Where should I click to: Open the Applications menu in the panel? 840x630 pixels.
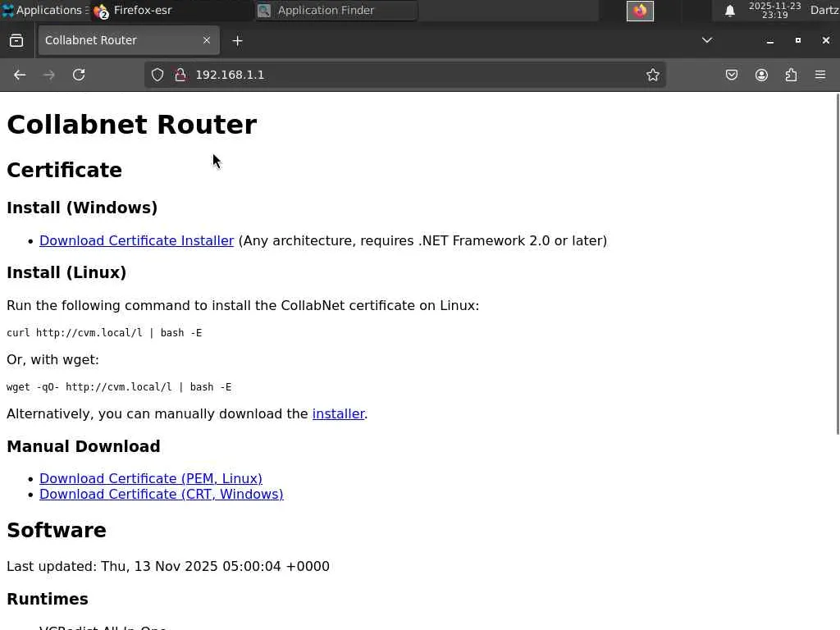click(x=45, y=10)
